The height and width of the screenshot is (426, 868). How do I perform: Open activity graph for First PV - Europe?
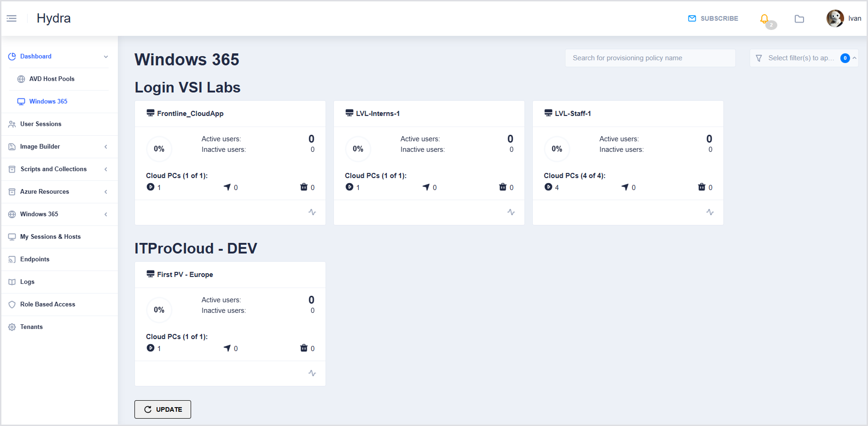pos(312,373)
